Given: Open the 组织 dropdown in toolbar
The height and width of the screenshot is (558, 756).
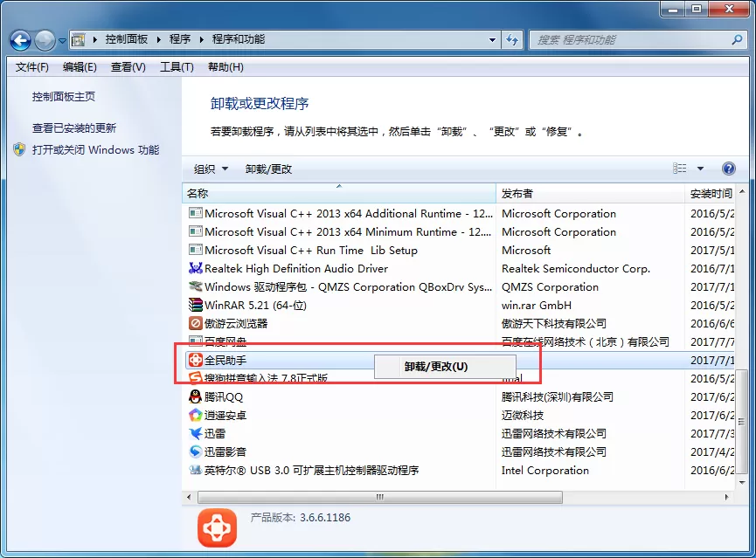Looking at the screenshot, I should [211, 169].
